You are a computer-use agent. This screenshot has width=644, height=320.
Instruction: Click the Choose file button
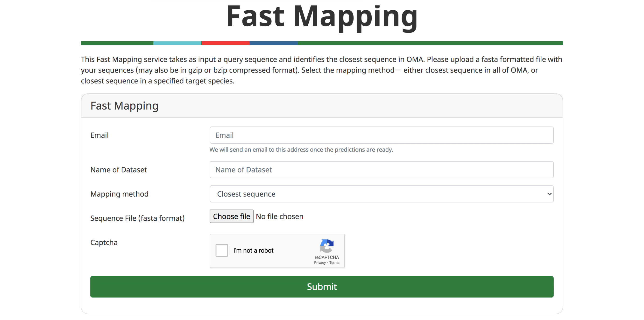coord(231,216)
